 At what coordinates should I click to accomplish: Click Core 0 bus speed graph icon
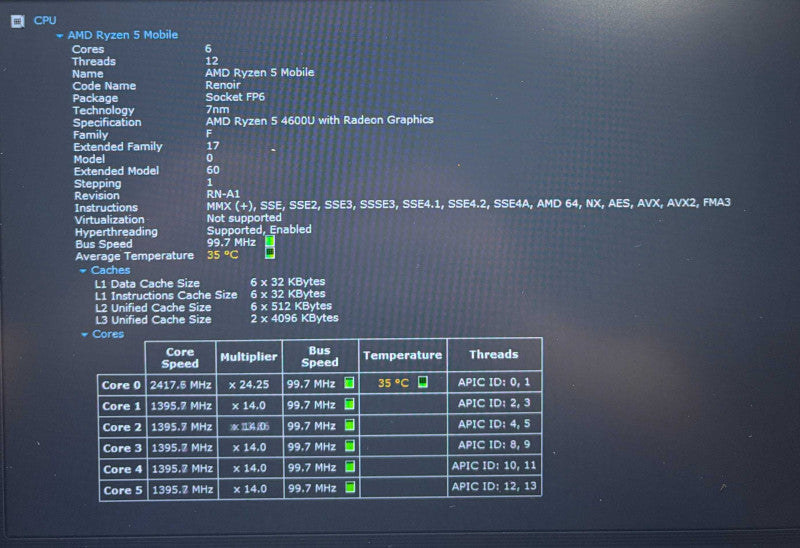(x=349, y=383)
